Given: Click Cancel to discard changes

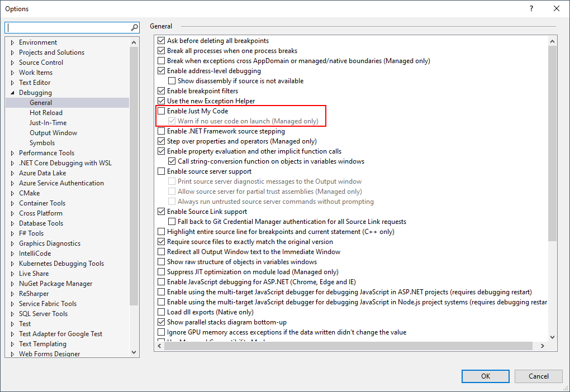Looking at the screenshot, I should (x=538, y=376).
